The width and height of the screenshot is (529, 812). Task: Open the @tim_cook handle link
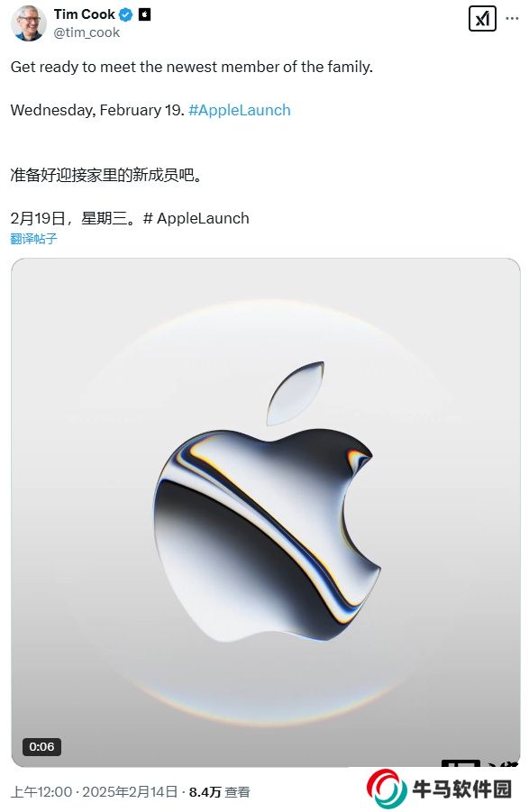87,32
